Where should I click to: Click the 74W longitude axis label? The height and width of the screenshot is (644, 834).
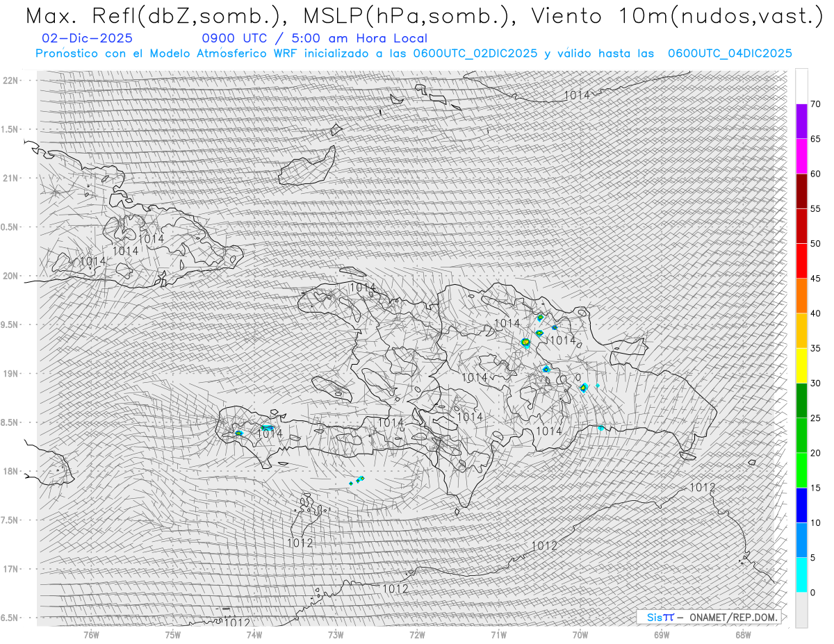pyautogui.click(x=254, y=635)
